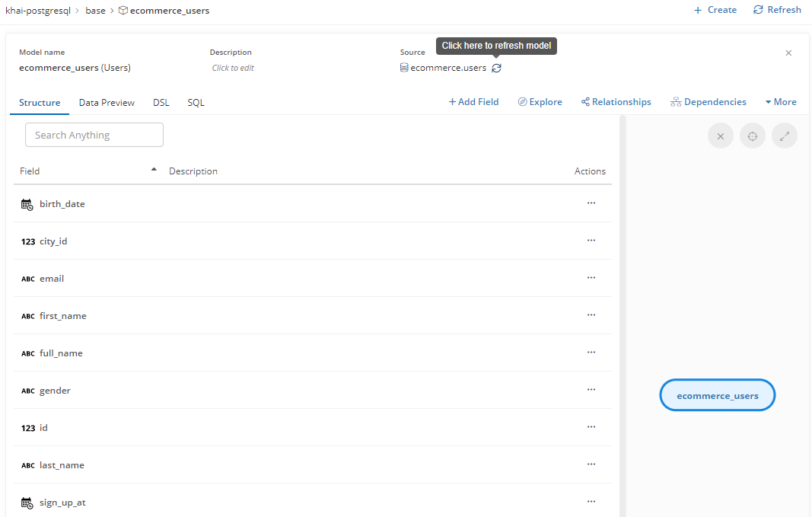812x517 pixels.
Task: Click the birth_date field name
Action: (x=62, y=204)
